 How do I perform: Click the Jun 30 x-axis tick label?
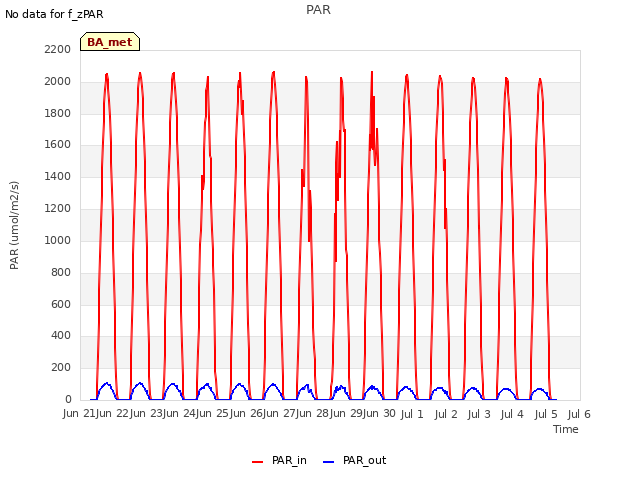[379, 413]
